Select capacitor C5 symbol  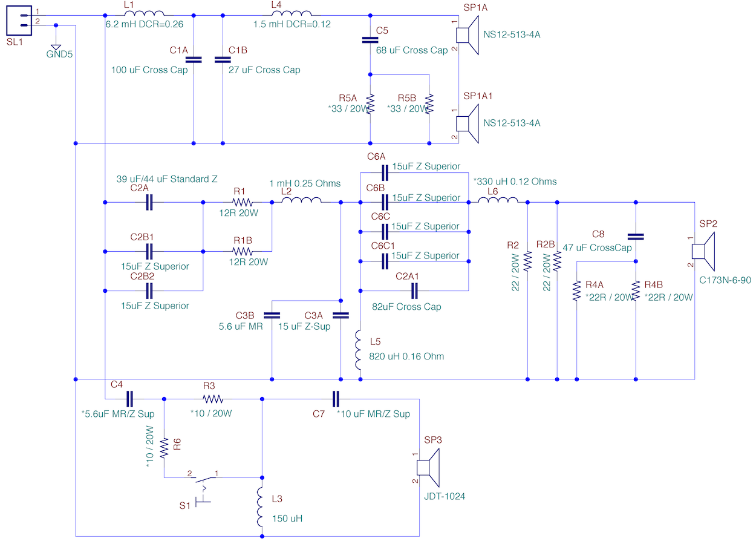tap(370, 40)
